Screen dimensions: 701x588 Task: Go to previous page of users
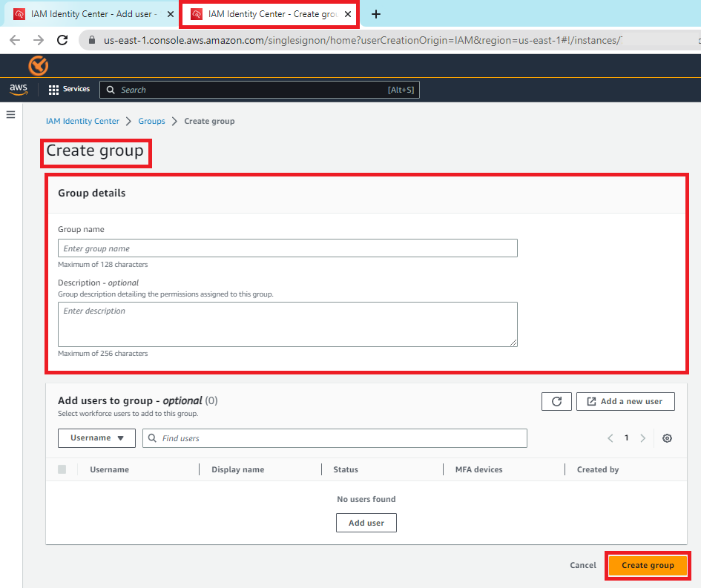pos(611,438)
